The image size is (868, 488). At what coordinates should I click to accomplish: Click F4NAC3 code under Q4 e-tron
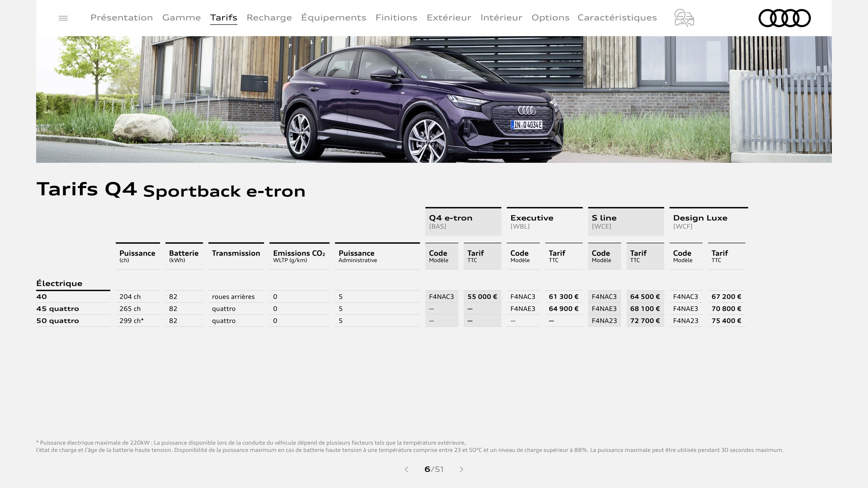pyautogui.click(x=442, y=296)
